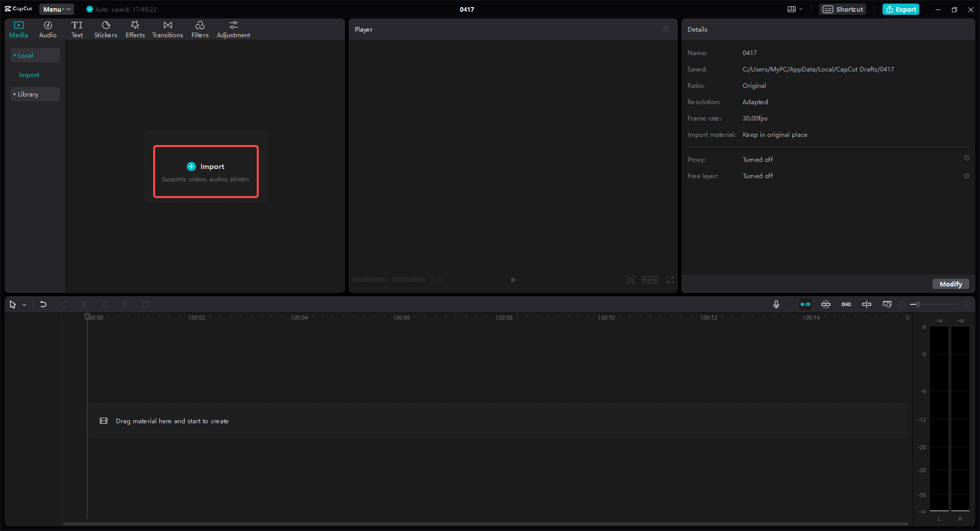Open the Media tab
The image size is (980, 531).
(19, 30)
